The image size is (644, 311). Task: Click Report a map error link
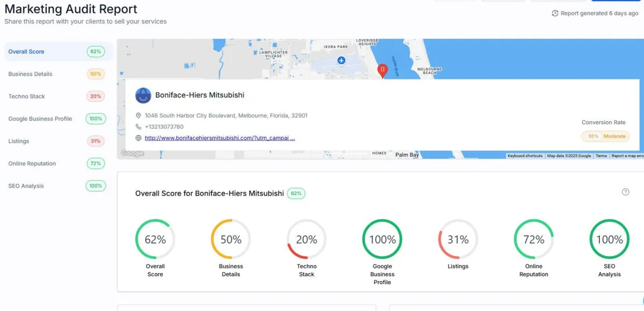point(627,155)
